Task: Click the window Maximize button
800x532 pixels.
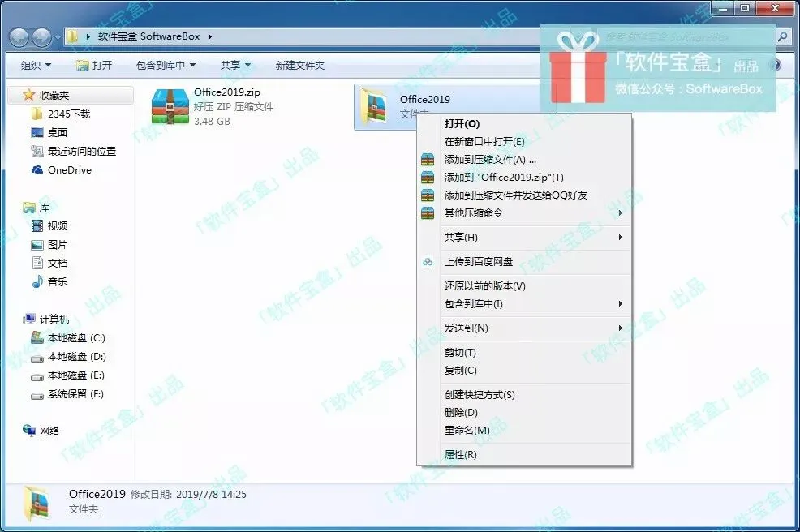Action: (745, 8)
